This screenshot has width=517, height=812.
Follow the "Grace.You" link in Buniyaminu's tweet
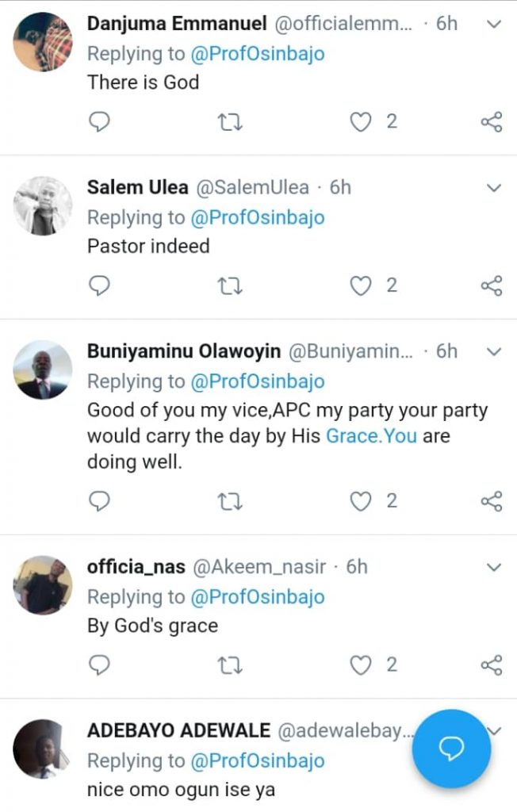(x=371, y=436)
